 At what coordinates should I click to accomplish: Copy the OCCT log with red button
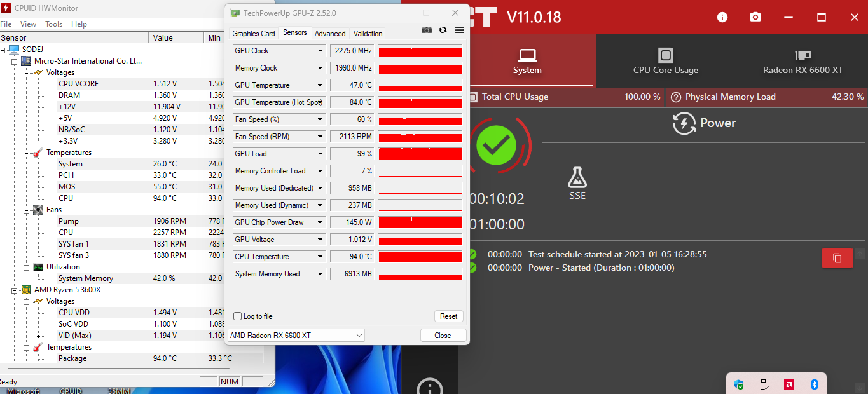click(x=837, y=258)
